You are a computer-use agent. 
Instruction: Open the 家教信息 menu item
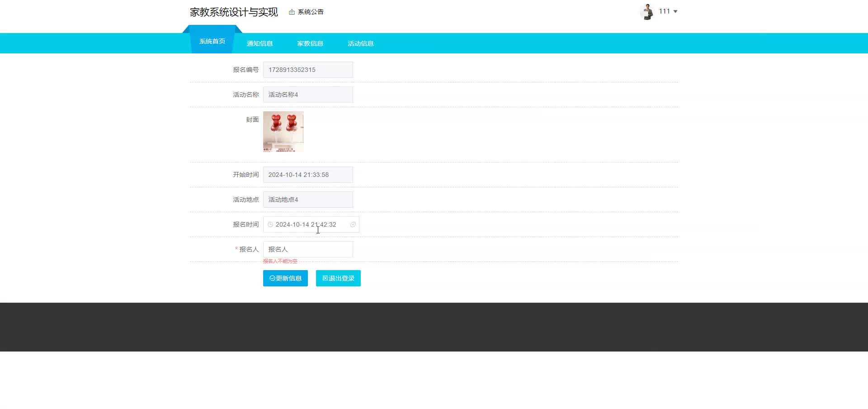pyautogui.click(x=310, y=43)
